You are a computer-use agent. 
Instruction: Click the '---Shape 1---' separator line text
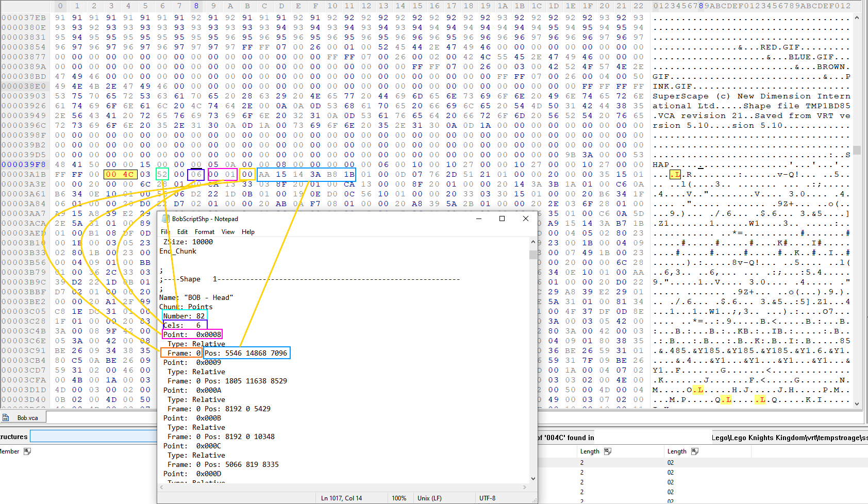click(x=309, y=279)
